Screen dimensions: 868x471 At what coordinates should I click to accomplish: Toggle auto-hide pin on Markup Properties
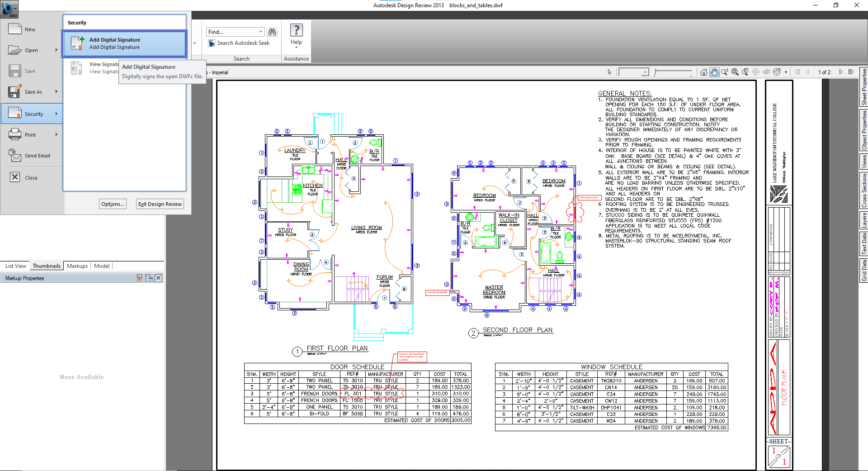coord(139,278)
